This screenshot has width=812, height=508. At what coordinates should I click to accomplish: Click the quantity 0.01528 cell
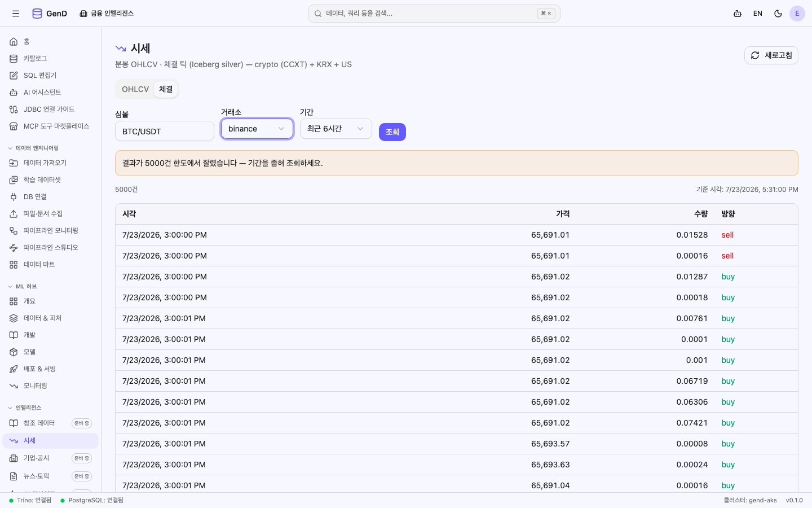692,235
